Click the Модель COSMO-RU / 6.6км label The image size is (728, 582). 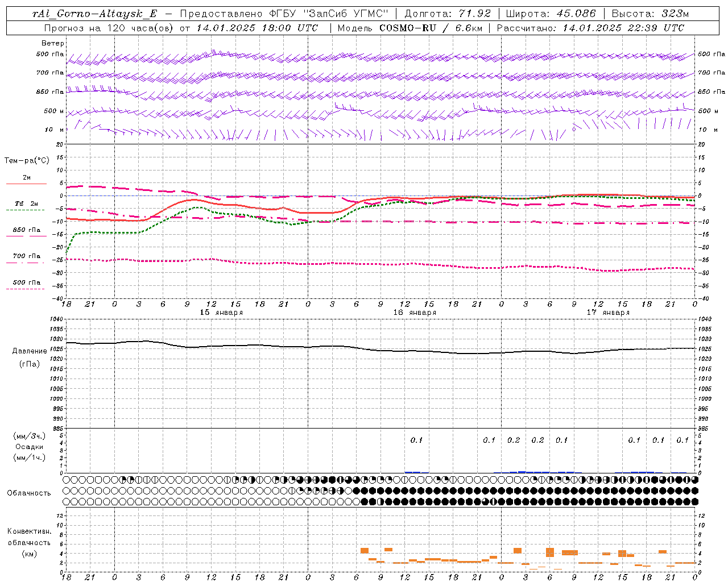point(409,28)
